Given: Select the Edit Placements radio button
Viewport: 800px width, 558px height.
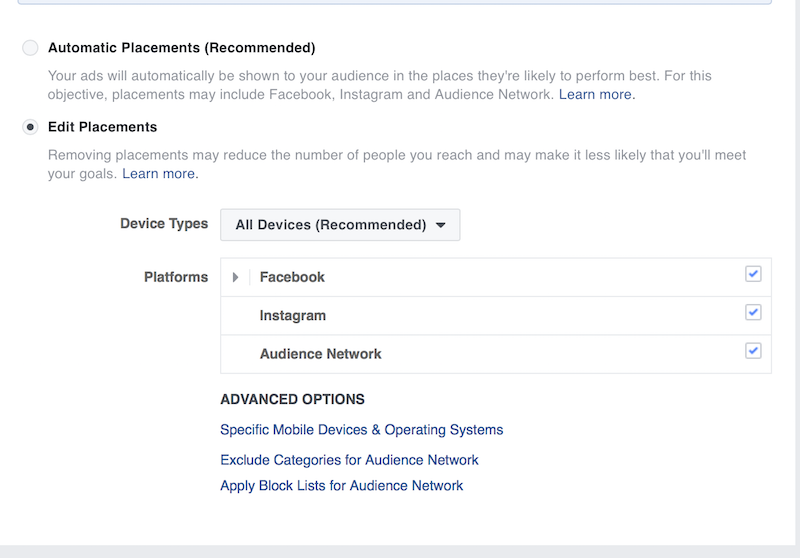Looking at the screenshot, I should [31, 128].
